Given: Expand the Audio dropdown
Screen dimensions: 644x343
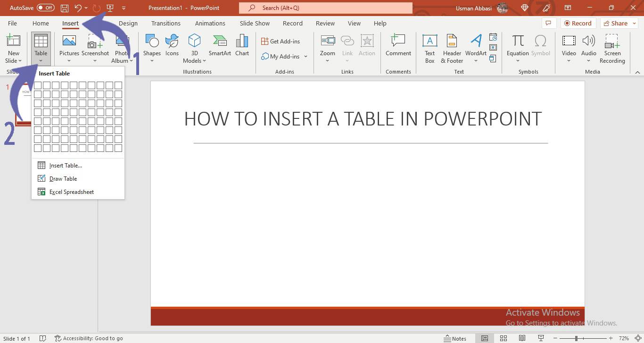Looking at the screenshot, I should coord(588,61).
